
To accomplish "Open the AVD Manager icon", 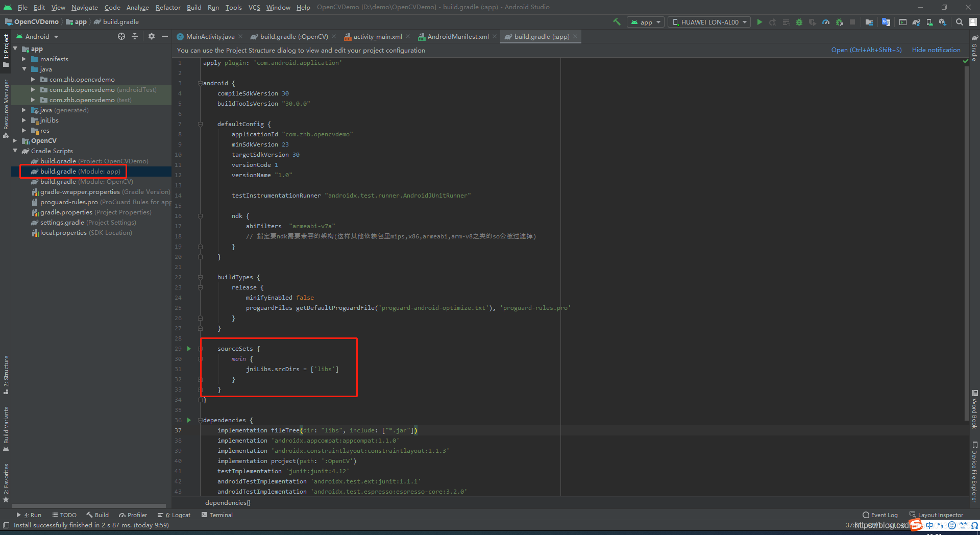I will 929,22.
